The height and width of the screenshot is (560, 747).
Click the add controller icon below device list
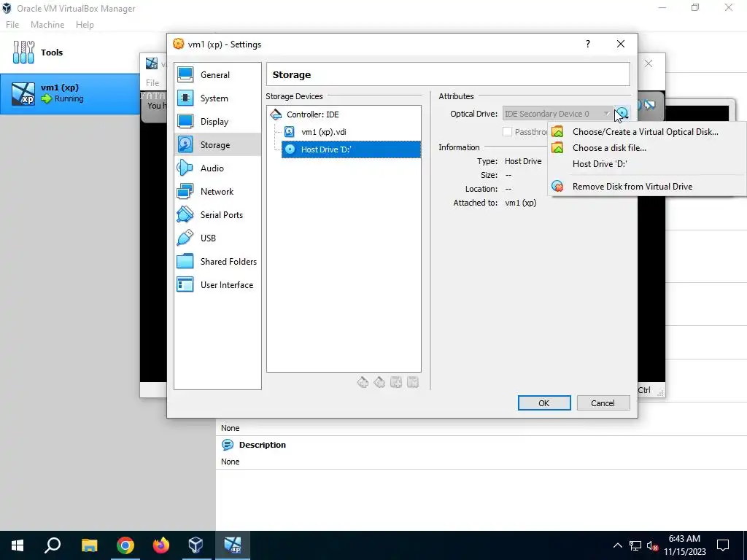363,382
